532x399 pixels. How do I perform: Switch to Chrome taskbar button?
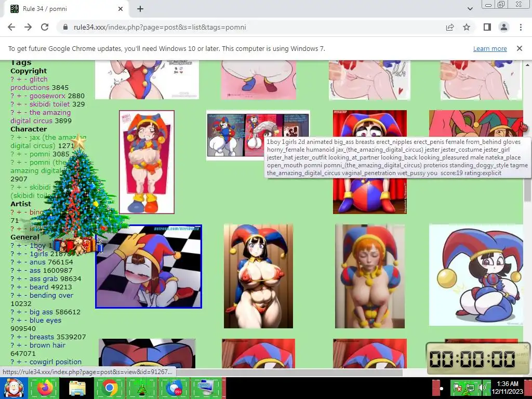point(110,388)
